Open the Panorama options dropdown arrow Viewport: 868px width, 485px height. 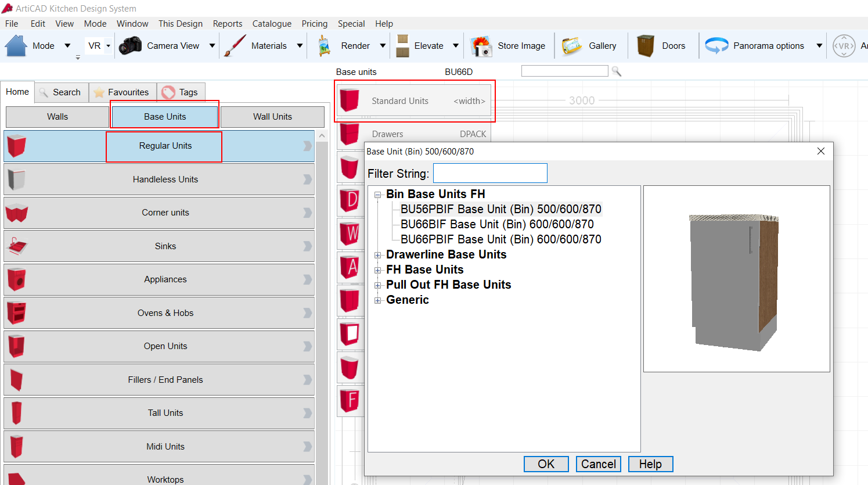coord(819,46)
